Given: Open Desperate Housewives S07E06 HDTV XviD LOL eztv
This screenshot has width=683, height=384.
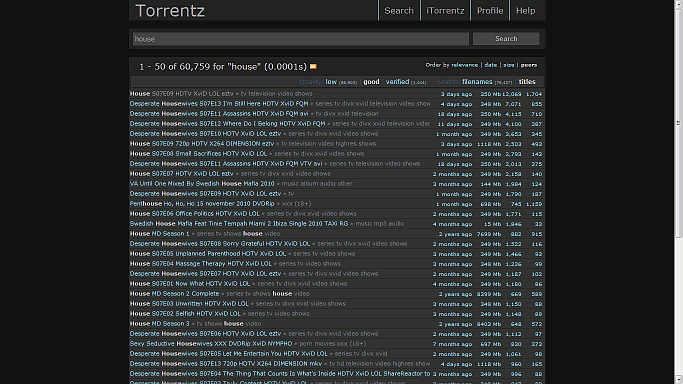Looking at the screenshot, I should pos(205,334).
